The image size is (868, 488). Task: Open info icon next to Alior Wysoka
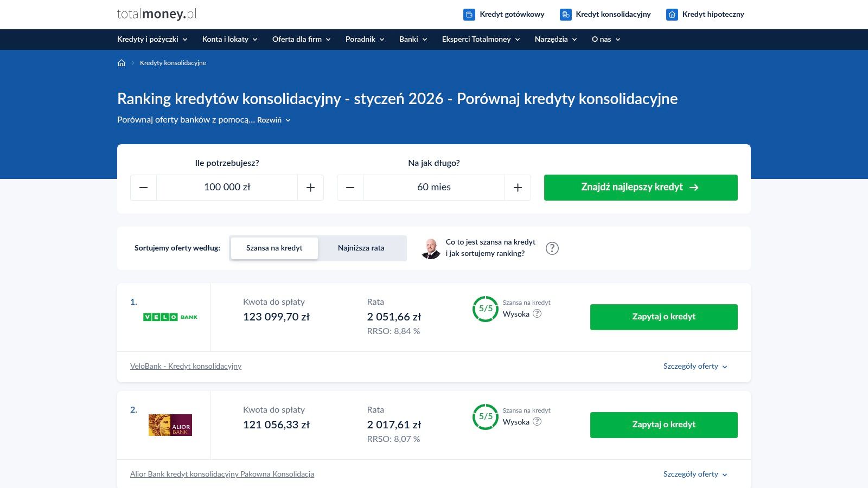point(537,421)
